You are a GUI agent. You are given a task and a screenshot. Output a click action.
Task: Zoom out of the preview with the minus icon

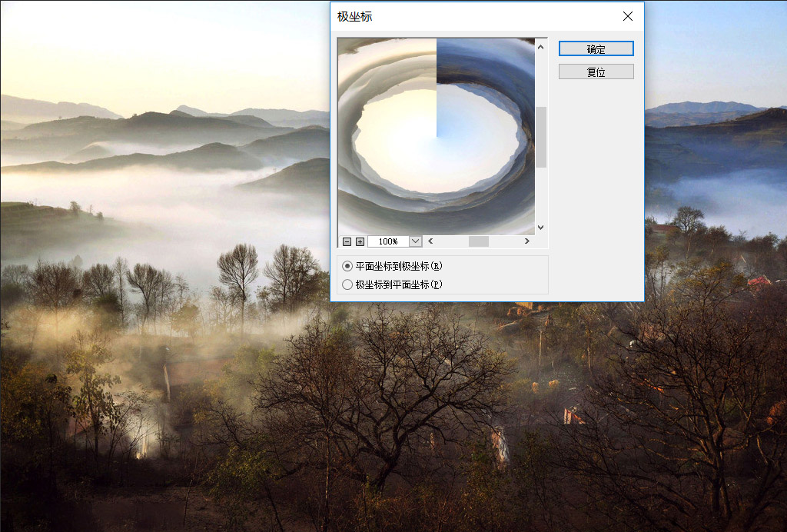(x=347, y=241)
